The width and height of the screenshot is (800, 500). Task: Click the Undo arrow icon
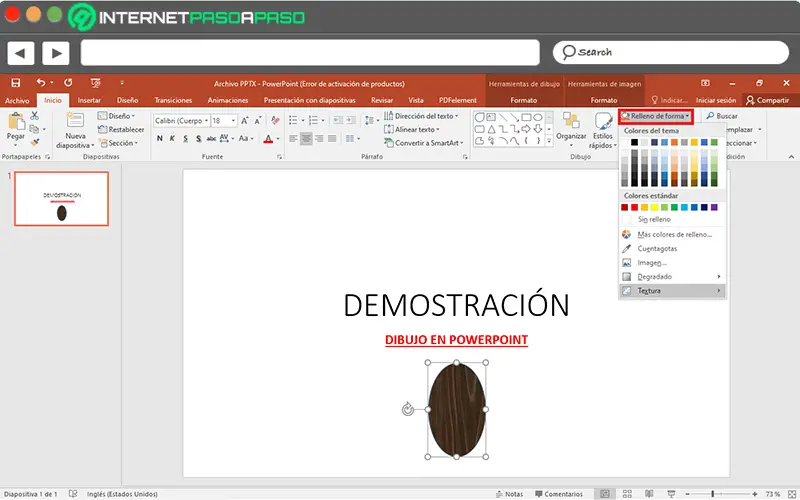coord(42,83)
